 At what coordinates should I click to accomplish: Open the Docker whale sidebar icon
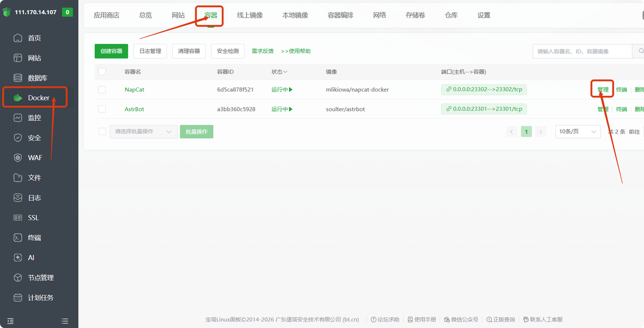tap(18, 98)
